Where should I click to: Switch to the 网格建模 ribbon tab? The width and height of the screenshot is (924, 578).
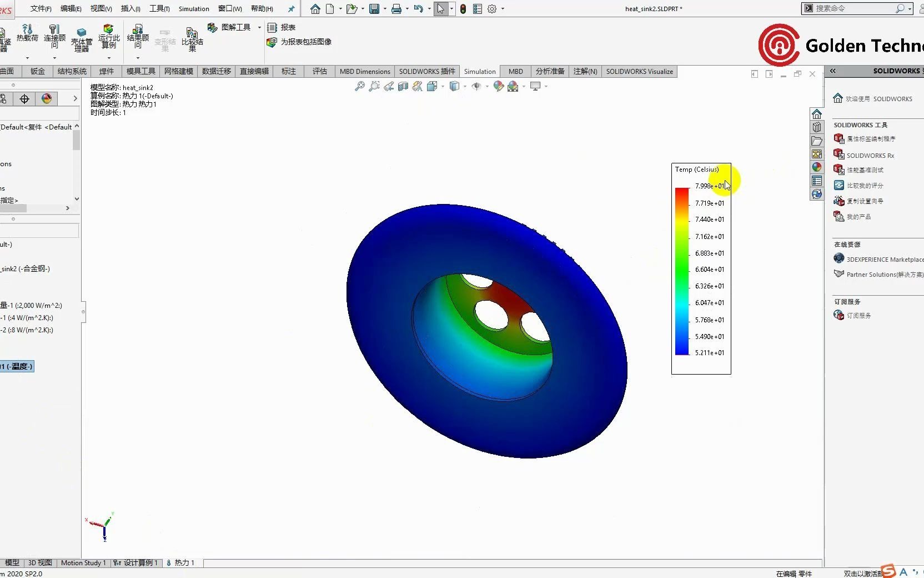click(178, 71)
